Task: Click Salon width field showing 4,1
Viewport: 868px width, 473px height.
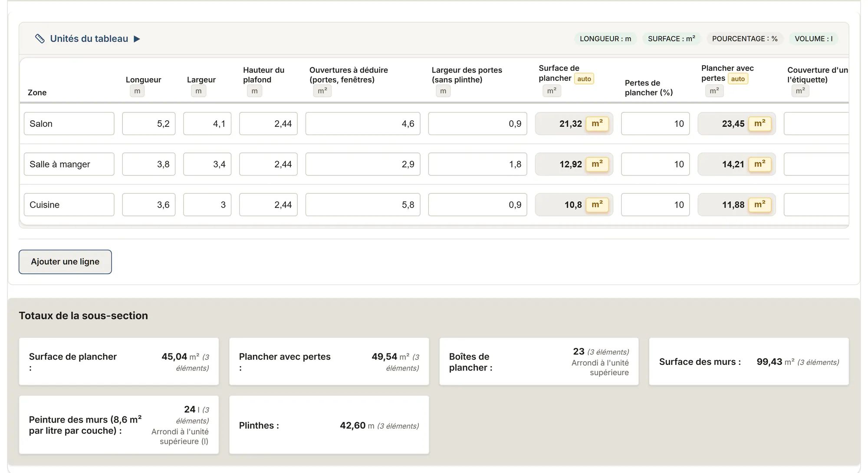Action: pos(207,124)
